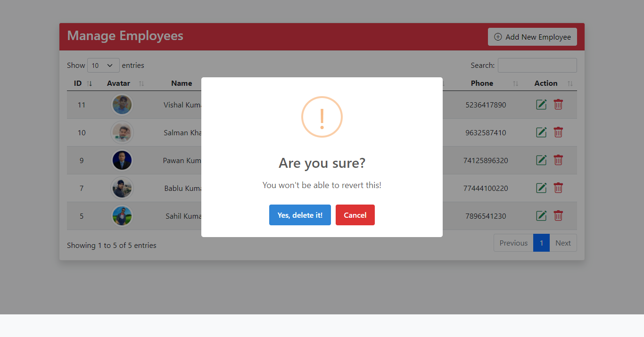Cancel the delete confirmation dialog

[x=355, y=215]
